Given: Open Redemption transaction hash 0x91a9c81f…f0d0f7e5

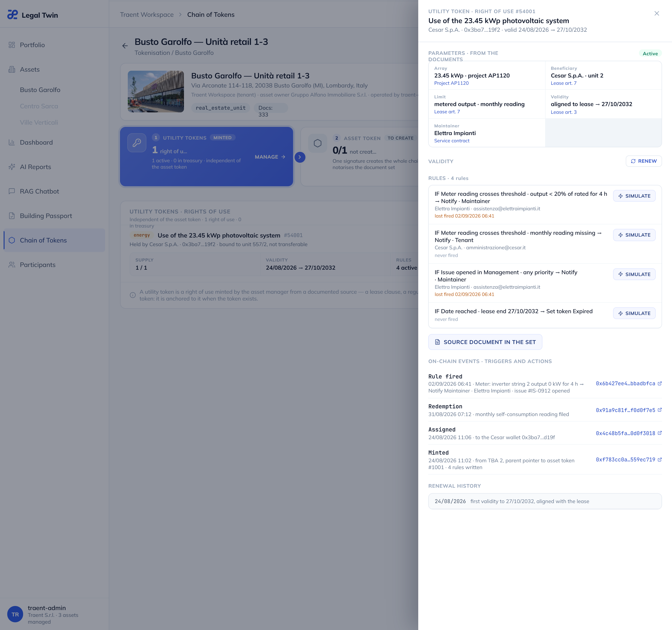Looking at the screenshot, I should coord(625,410).
